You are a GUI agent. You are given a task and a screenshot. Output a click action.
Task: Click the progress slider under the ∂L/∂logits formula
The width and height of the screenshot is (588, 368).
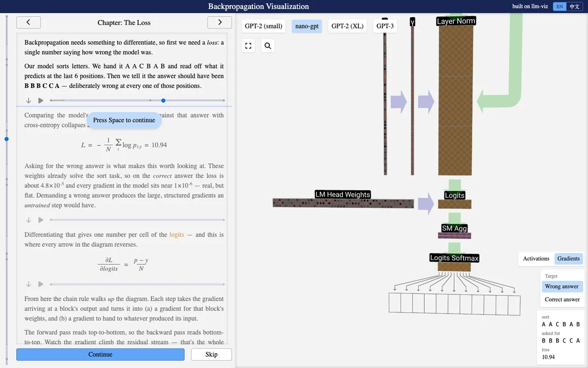coord(137,284)
